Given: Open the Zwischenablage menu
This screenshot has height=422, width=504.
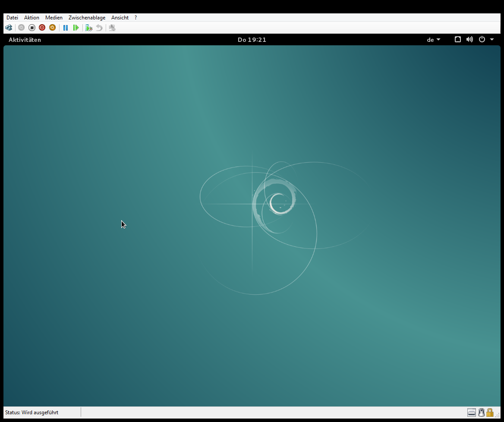Looking at the screenshot, I should point(87,18).
